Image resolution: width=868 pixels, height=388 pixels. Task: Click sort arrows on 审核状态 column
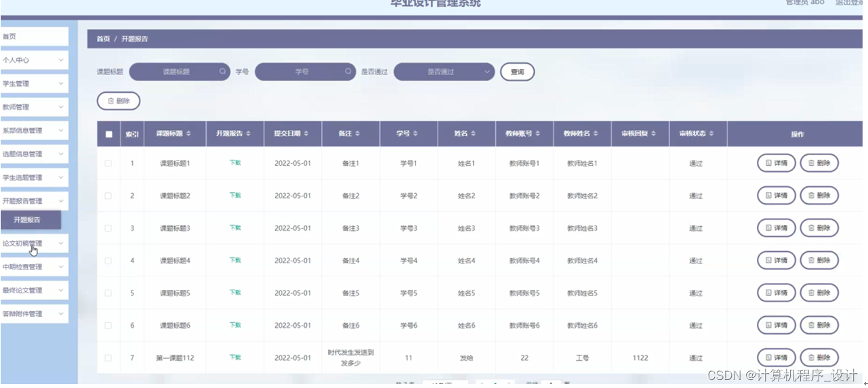click(713, 134)
